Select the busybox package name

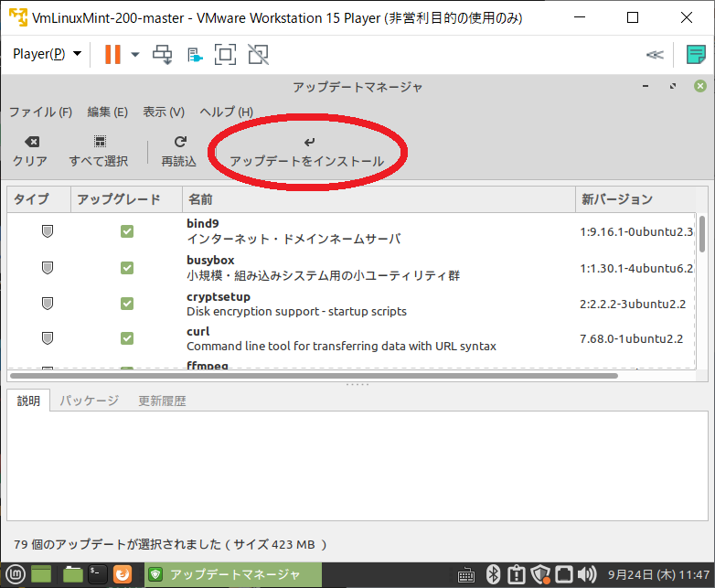coord(210,260)
